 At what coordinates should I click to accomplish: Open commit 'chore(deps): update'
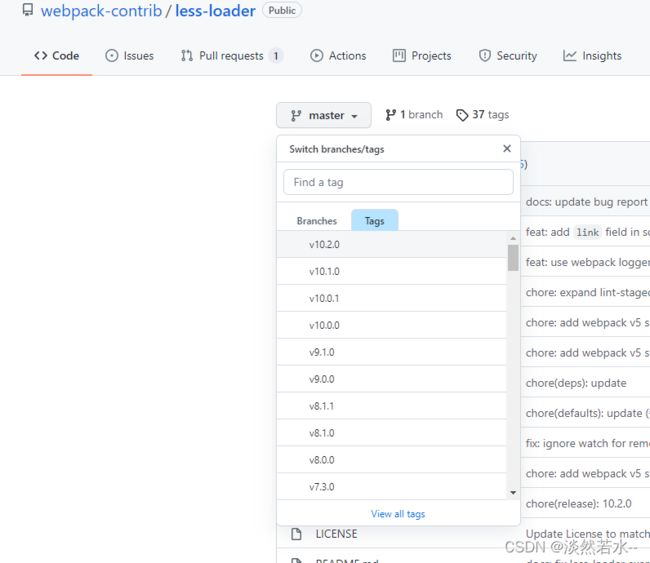pos(576,383)
